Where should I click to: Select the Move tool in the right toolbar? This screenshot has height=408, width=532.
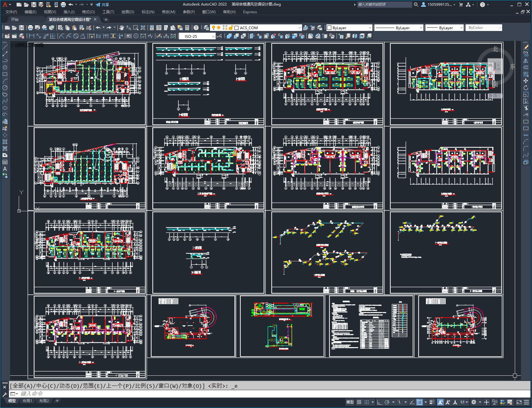526,81
